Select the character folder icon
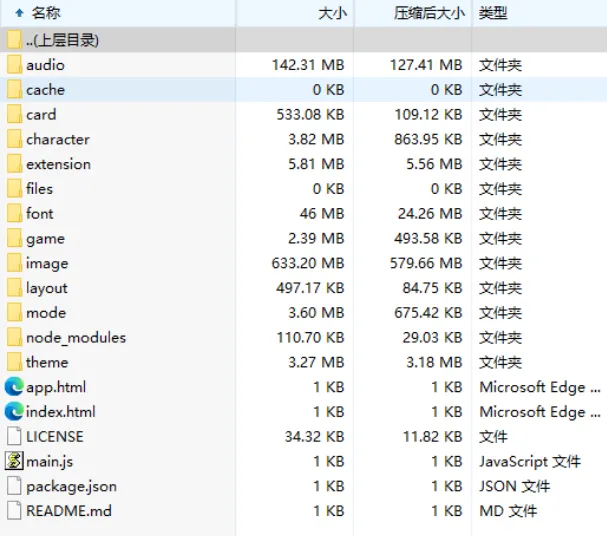Screen dimensions: 607x536 tap(14, 139)
